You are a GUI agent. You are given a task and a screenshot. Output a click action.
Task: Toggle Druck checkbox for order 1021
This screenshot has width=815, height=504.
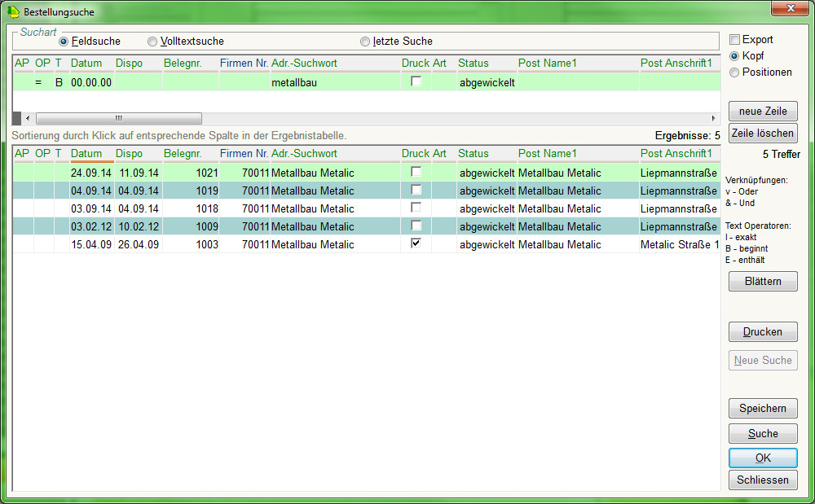pos(416,172)
